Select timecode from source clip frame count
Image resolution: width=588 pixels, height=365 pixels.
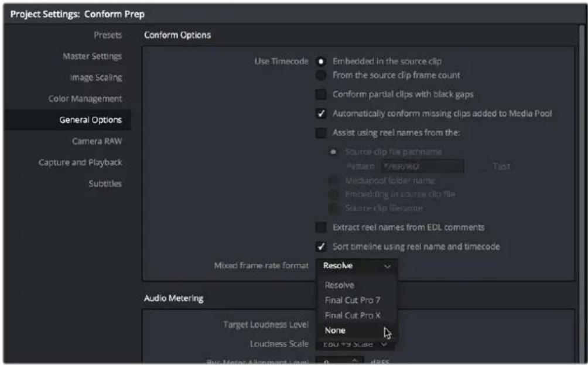click(321, 75)
